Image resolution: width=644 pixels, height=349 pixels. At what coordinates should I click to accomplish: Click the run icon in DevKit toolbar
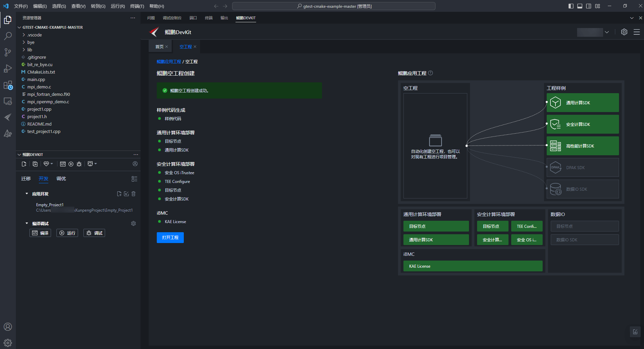click(x=71, y=164)
